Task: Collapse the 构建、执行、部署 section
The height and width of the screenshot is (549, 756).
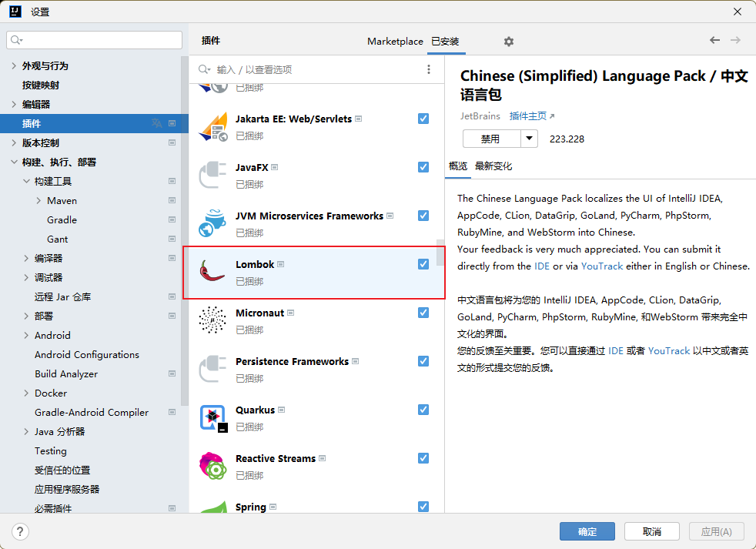Action: pos(14,162)
